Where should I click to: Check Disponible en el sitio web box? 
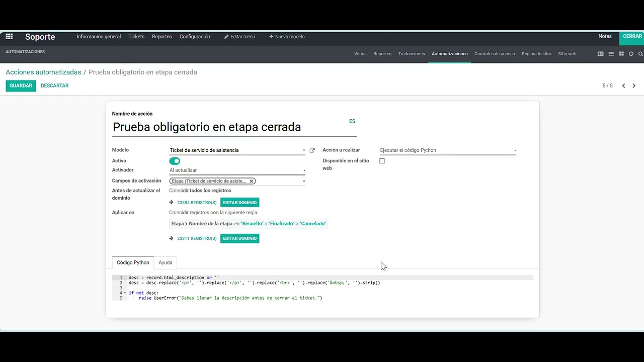382,161
